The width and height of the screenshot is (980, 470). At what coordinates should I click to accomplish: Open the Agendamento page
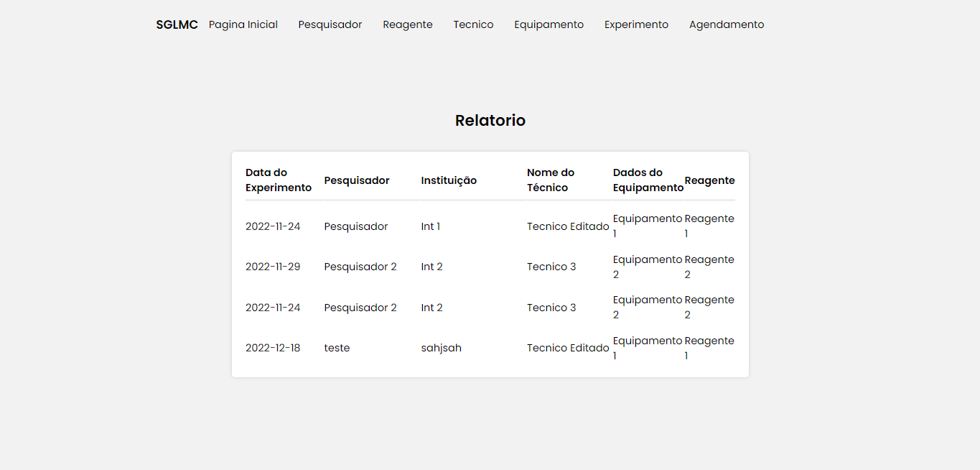(x=726, y=24)
